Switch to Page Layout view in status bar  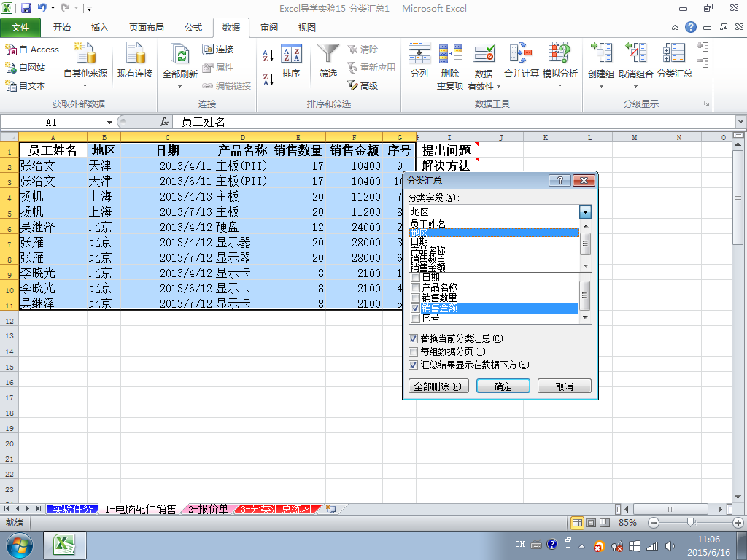(x=591, y=523)
